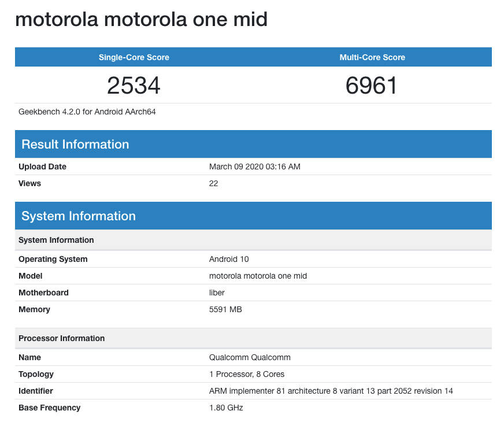The image size is (504, 422).
Task: Click the blue System Information banner
Action: tap(79, 216)
